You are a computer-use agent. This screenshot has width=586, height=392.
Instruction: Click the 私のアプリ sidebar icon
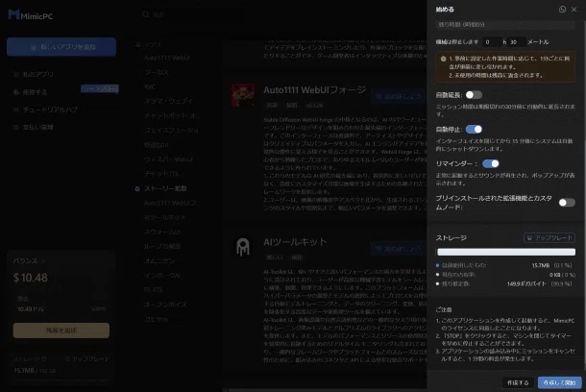15,74
